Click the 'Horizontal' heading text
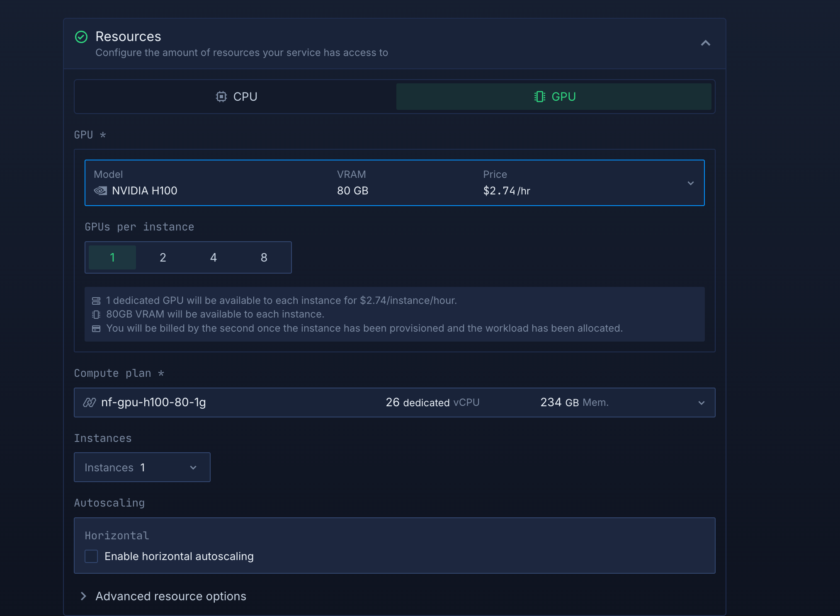840x616 pixels. (117, 536)
